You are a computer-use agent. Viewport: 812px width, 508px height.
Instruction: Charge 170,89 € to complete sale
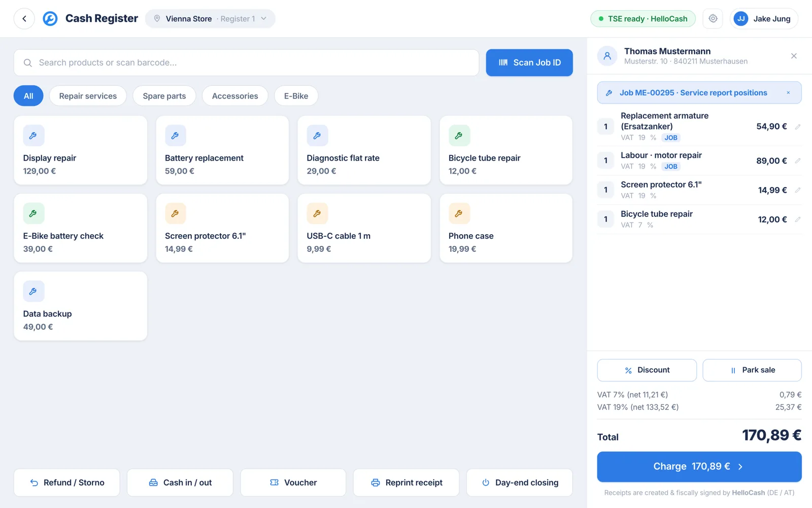[x=699, y=466]
